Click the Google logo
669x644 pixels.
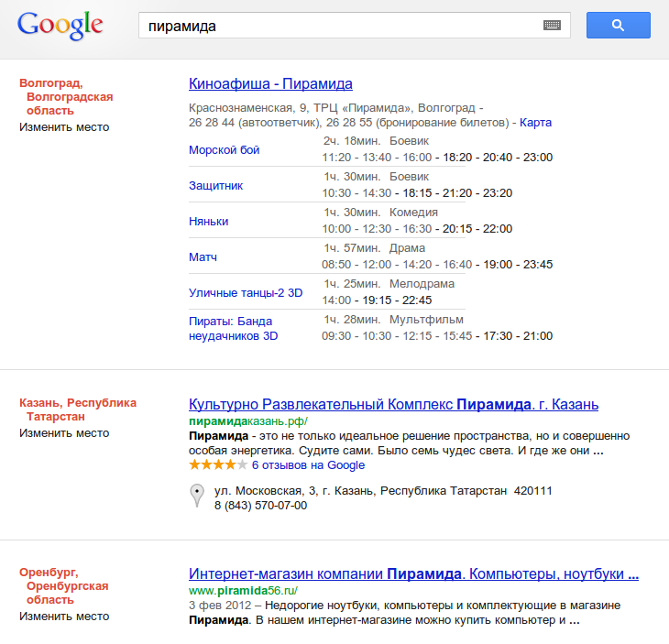60,26
